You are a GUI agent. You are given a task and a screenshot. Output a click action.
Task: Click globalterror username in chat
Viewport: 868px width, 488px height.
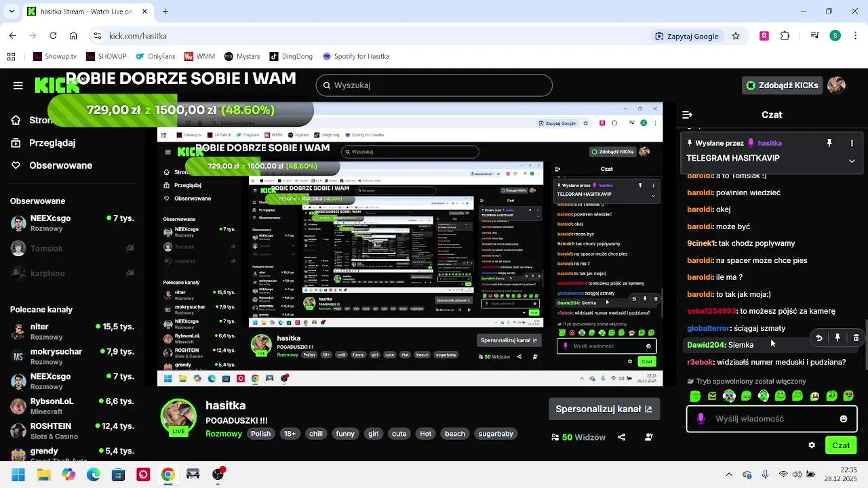pyautogui.click(x=709, y=328)
